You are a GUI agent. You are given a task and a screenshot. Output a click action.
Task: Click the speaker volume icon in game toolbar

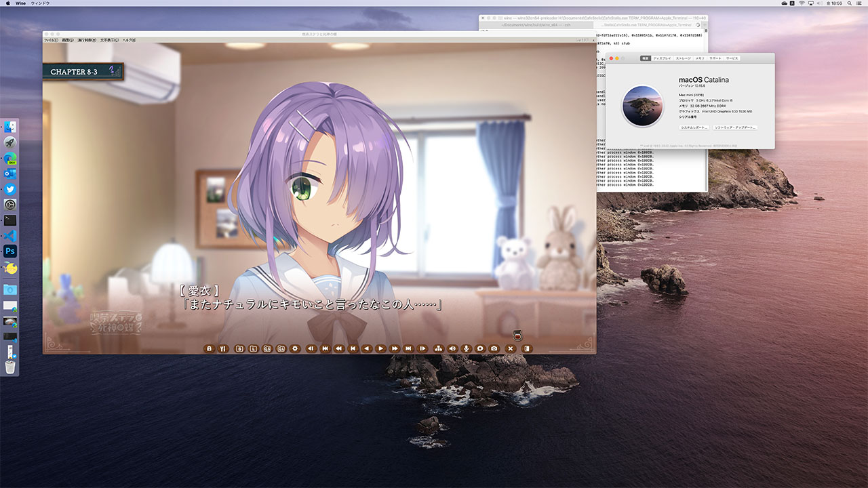[x=452, y=348]
